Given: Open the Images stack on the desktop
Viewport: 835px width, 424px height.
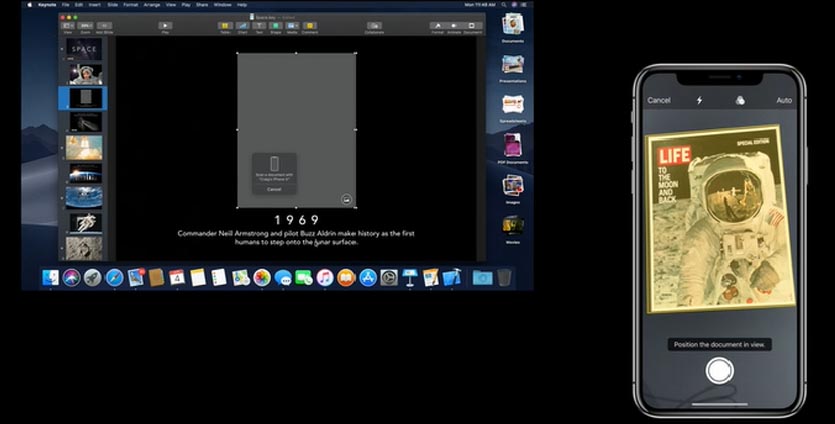Looking at the screenshot, I should (512, 189).
